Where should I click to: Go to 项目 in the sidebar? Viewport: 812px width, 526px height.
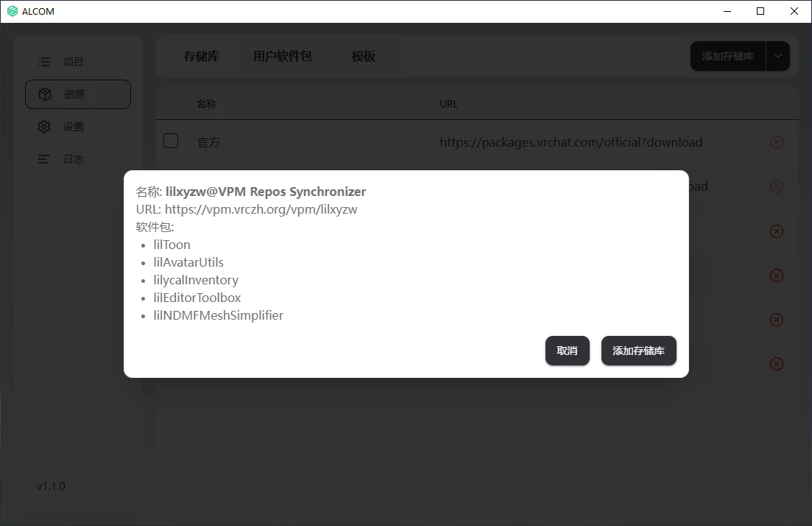pos(78,62)
